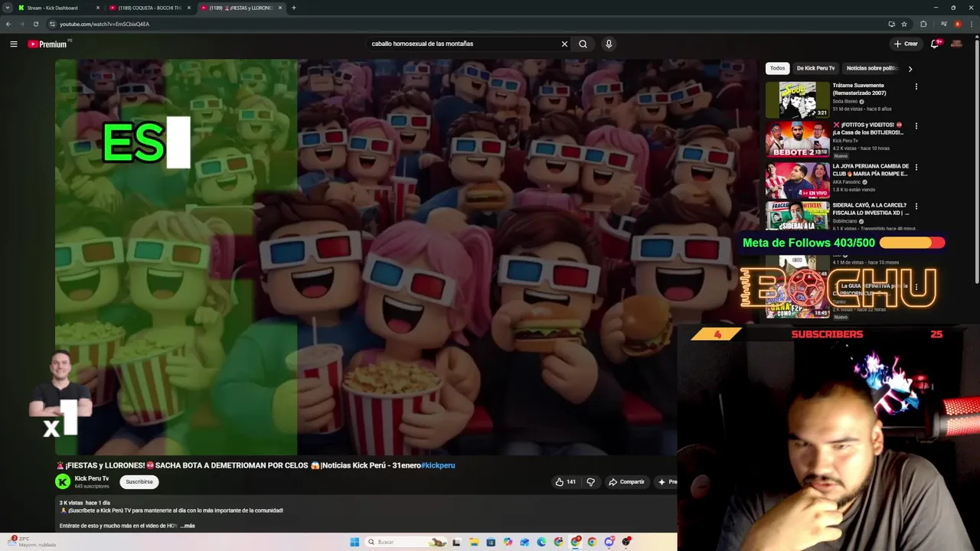Viewport: 980px width, 551px height.
Task: Run search with the magnifier button
Action: [x=583, y=44]
